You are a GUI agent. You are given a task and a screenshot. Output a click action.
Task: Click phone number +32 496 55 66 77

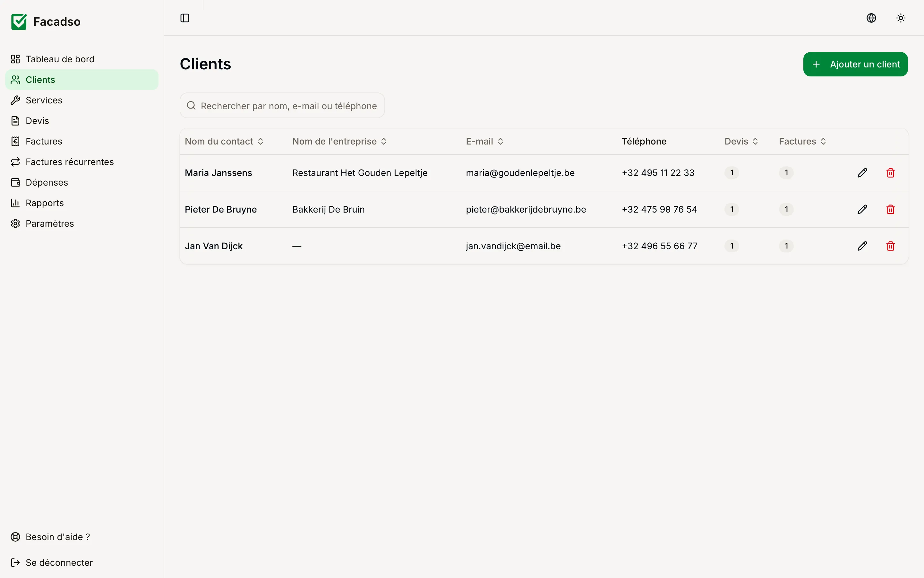659,246
